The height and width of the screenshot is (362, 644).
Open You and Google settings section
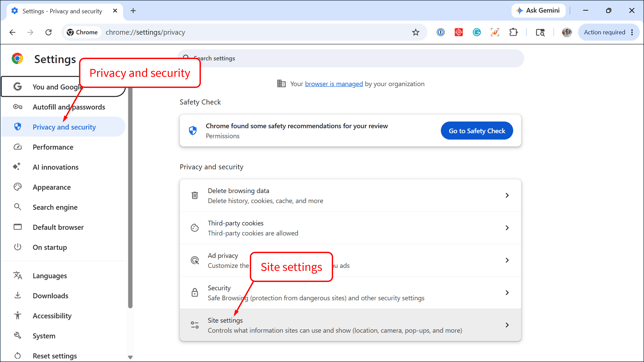click(x=63, y=87)
